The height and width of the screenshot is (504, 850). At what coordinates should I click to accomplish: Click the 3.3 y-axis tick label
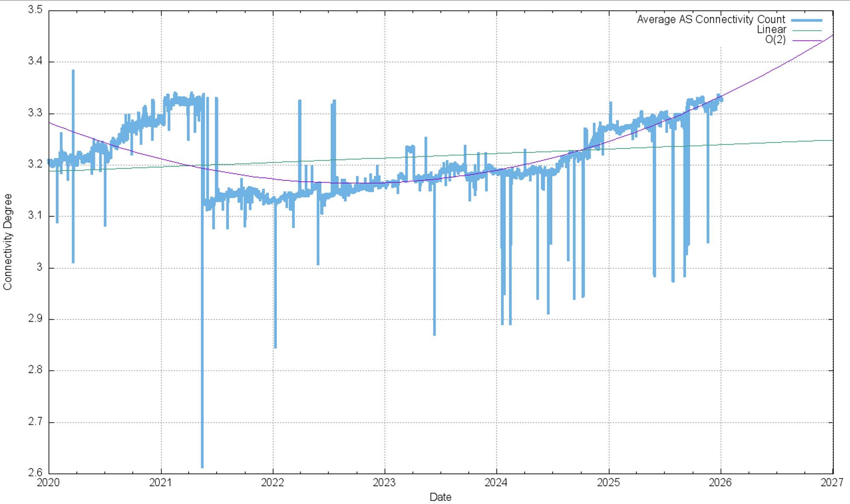coord(35,113)
